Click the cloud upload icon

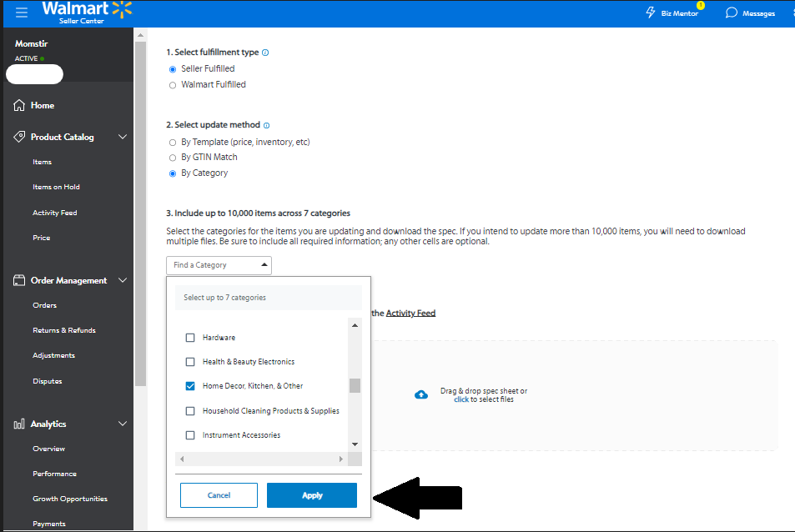pos(421,394)
